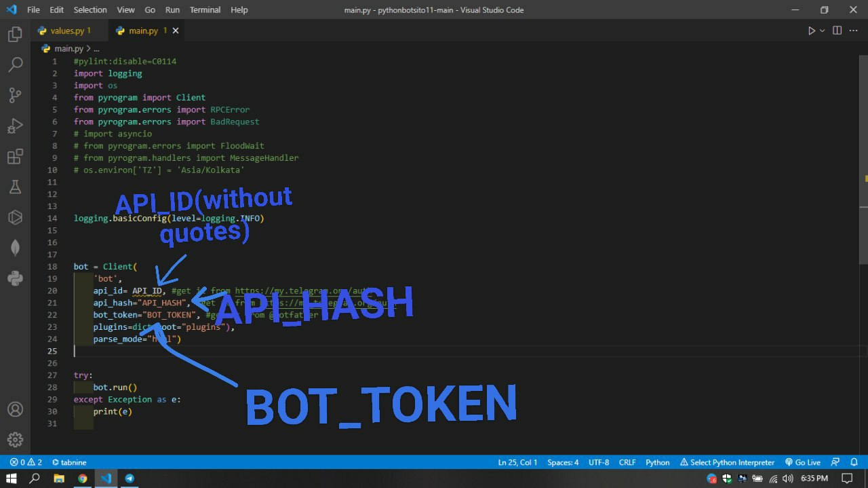The image size is (868, 488).
Task: Click 'bot.run()' on line 28
Action: click(x=115, y=388)
